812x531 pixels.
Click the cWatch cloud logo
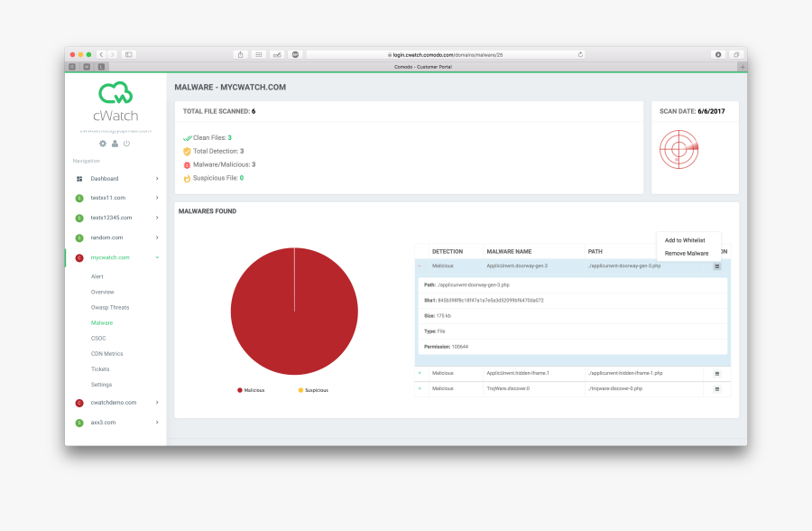tap(115, 93)
